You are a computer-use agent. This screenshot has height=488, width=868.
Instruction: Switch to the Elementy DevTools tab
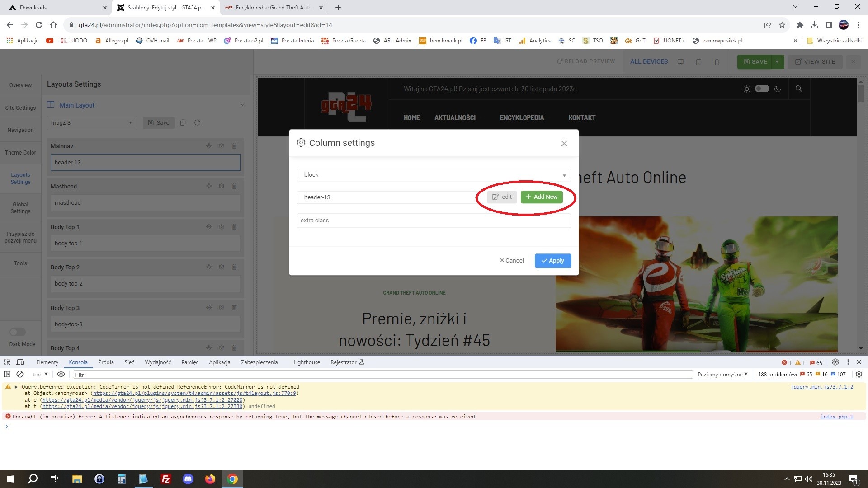point(47,362)
